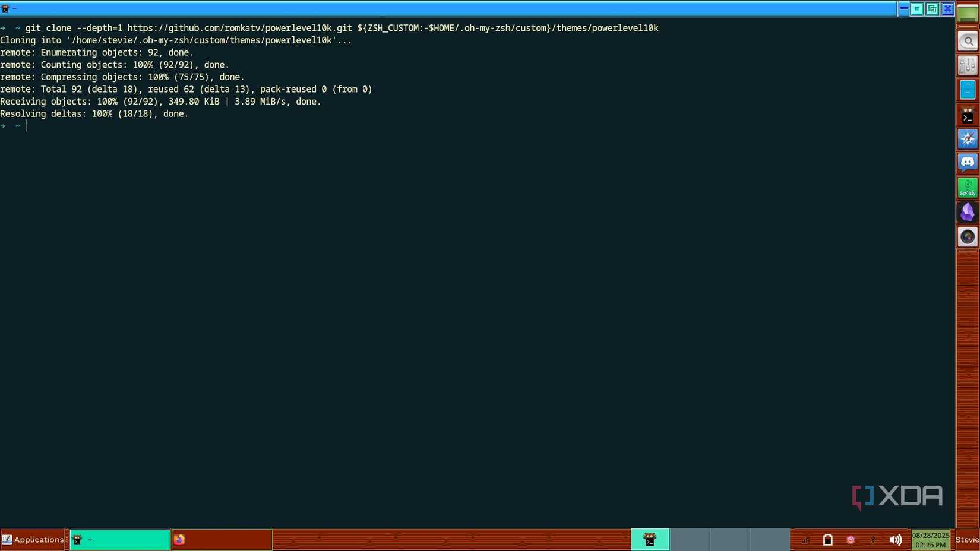
Task: Switch to the terminal taskbar entry
Action: [x=119, y=540]
